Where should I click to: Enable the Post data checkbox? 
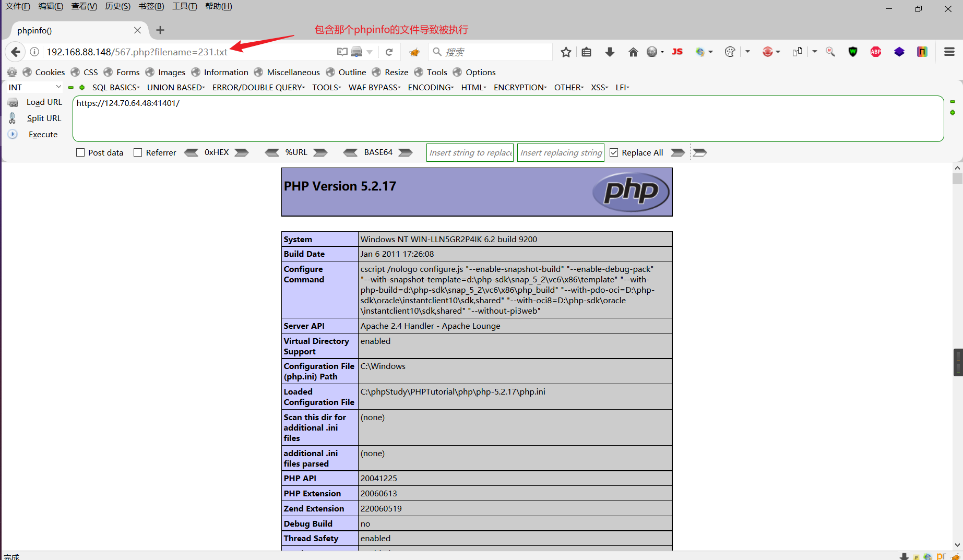80,152
